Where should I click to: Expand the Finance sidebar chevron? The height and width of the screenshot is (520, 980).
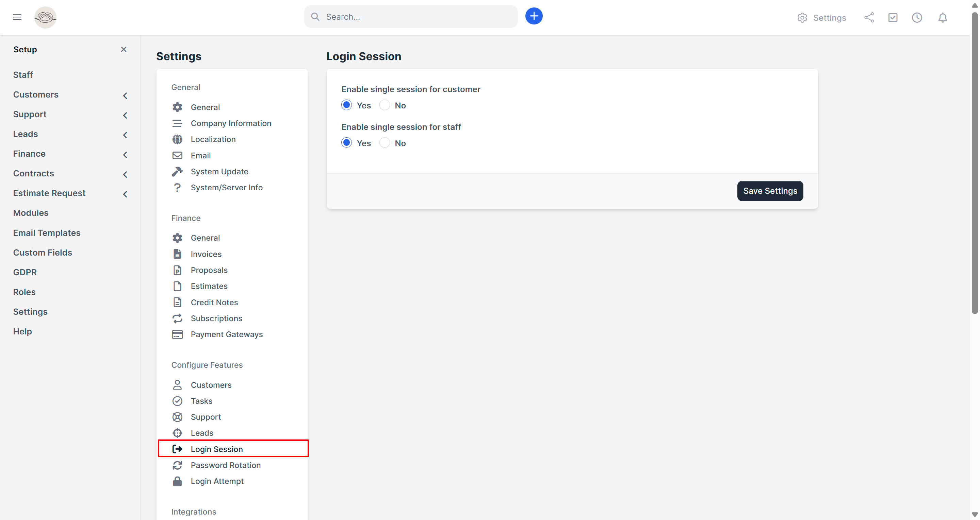pos(125,154)
